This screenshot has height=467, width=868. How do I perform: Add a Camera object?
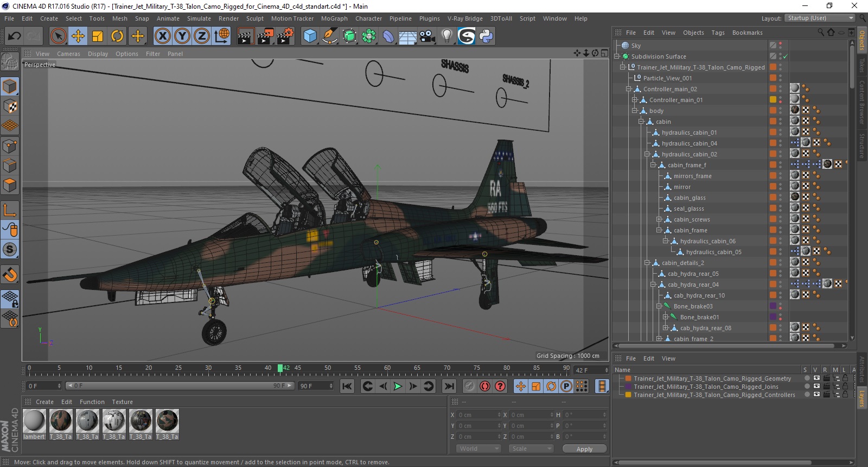point(427,36)
